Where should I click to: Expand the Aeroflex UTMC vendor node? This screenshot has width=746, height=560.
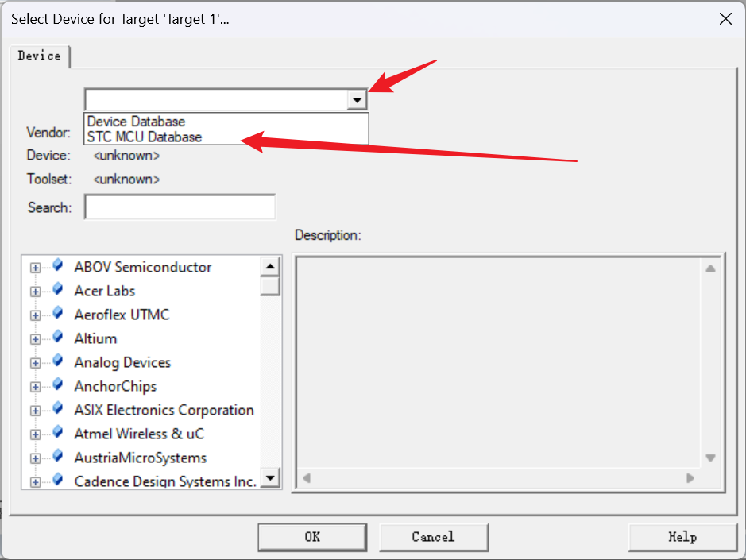coord(35,315)
